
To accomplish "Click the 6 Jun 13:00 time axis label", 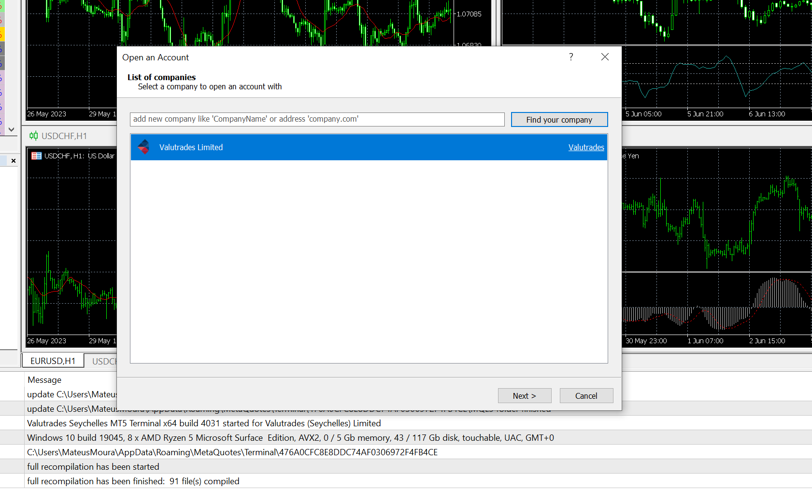I will pos(767,114).
